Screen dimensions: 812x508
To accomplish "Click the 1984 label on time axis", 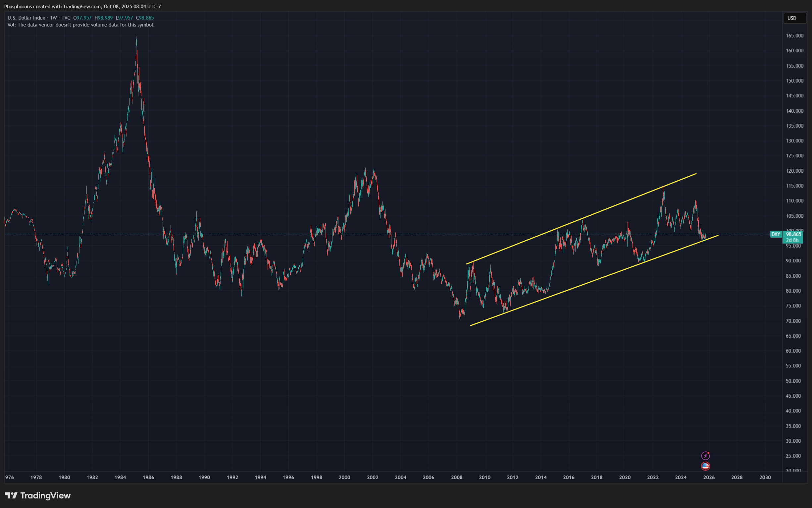I will 120,478.
